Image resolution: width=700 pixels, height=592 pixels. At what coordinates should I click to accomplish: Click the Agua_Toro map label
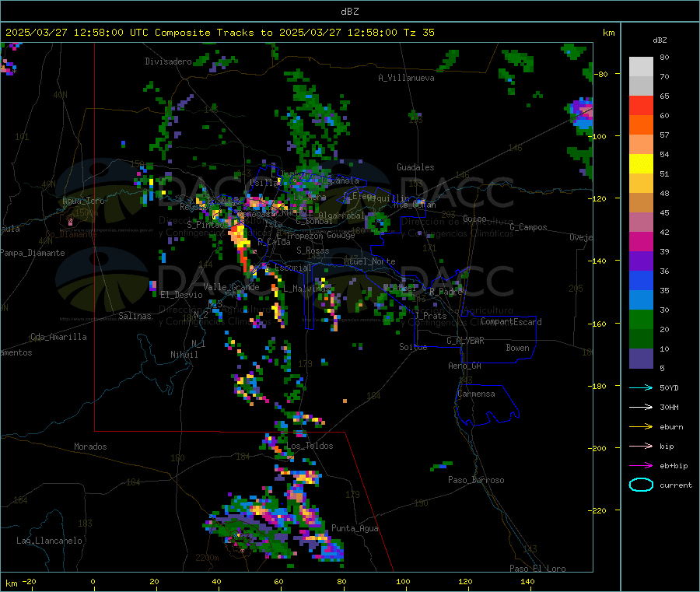[83, 201]
